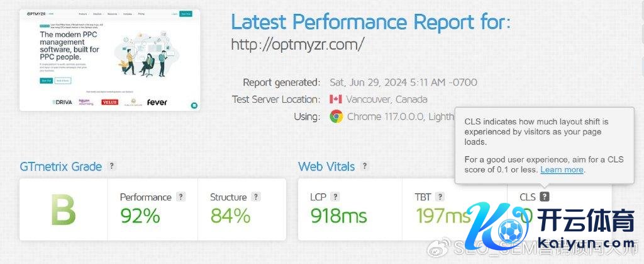Click the LCP help question mark
This screenshot has width=644, height=264.
click(x=335, y=197)
